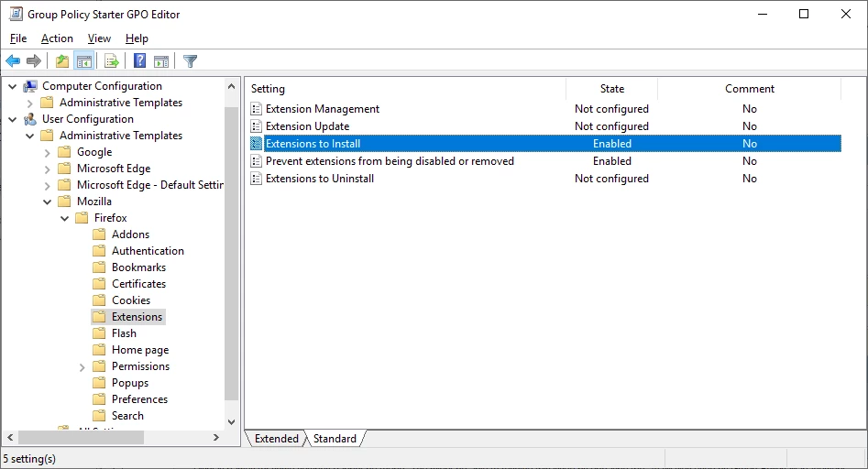Viewport: 868px width, 469px height.
Task: Click the Filter funnel toolbar icon
Action: (x=190, y=60)
